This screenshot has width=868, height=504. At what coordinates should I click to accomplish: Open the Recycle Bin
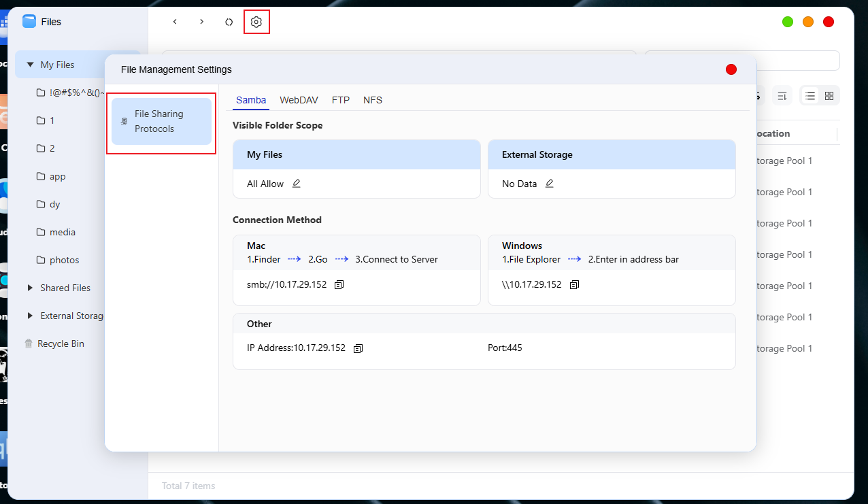(x=54, y=343)
